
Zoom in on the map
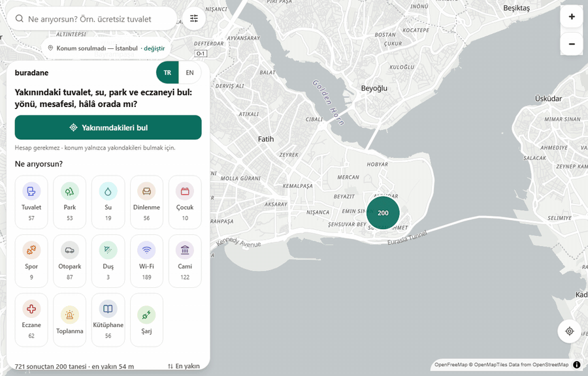(572, 16)
